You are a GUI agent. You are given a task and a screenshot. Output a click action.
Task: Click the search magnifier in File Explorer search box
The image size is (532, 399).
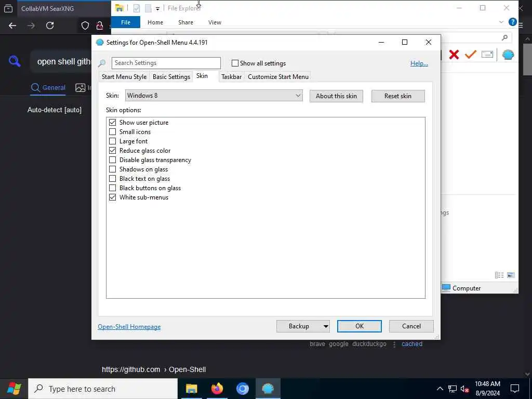505,37
